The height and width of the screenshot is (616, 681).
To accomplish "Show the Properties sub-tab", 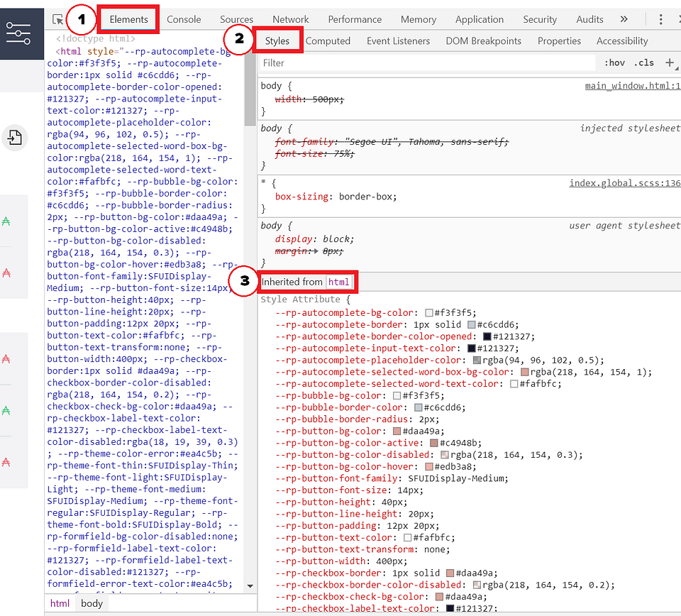I will point(559,41).
